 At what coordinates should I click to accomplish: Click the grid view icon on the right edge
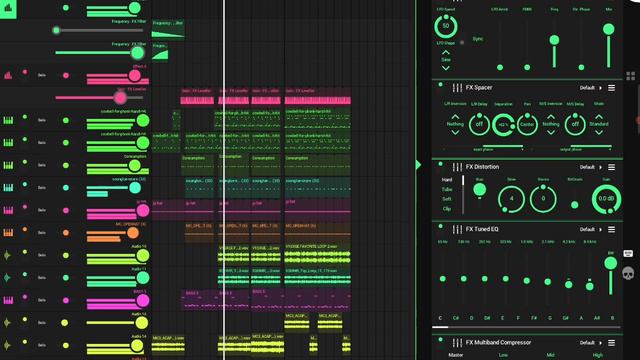631,76
